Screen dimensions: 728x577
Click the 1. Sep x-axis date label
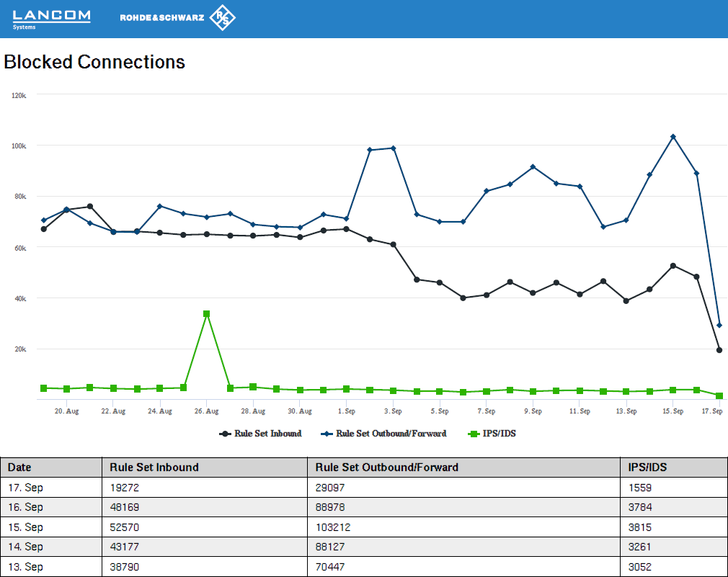pyautogui.click(x=346, y=411)
